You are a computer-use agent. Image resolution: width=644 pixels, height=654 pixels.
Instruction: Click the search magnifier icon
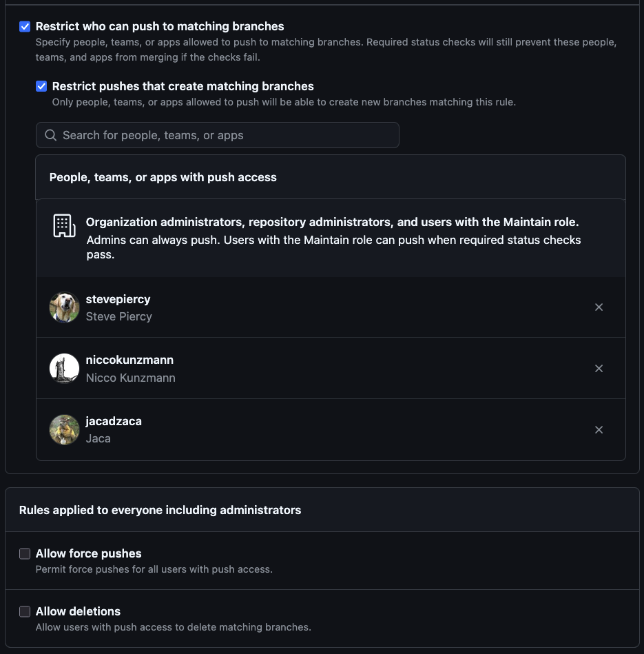click(x=50, y=135)
